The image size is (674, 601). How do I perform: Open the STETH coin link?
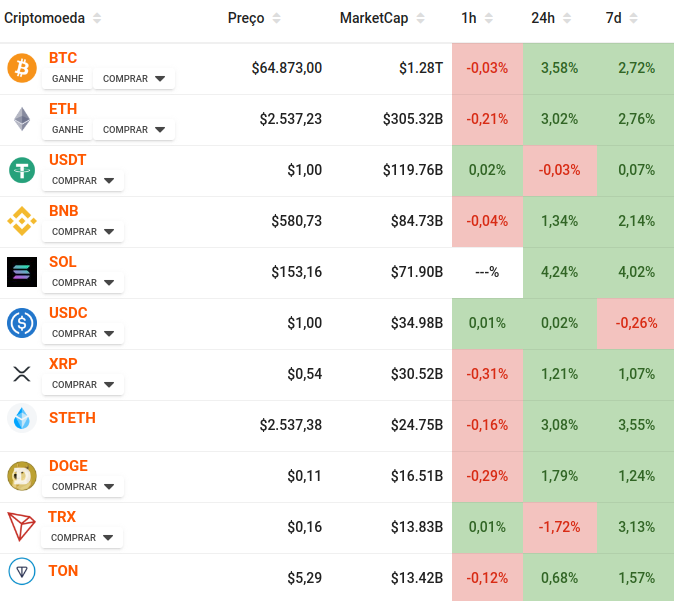pos(72,418)
